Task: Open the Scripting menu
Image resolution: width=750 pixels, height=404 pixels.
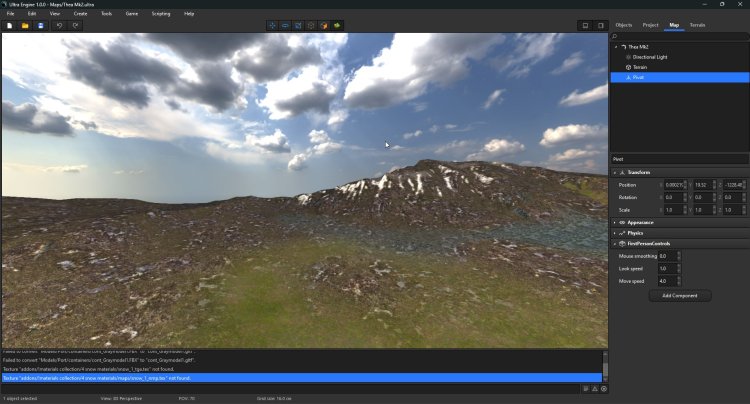Action: pos(160,13)
